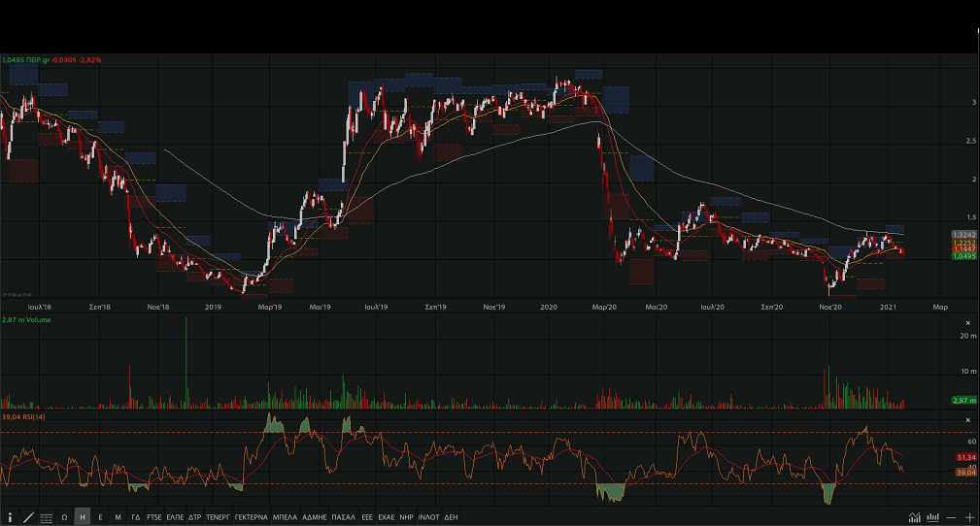Switch to the Ω timeframe
Viewport: 980px width, 526px height.
pos(64,517)
